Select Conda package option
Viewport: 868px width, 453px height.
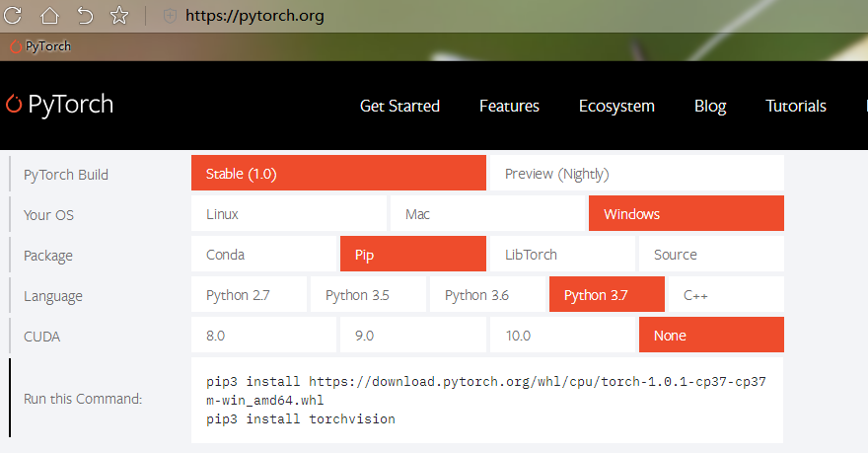[x=263, y=255]
